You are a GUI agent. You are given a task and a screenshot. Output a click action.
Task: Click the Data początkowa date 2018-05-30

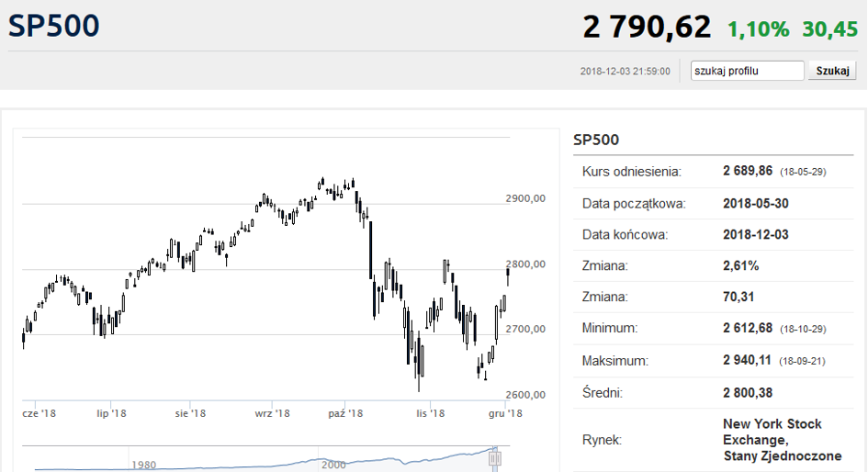(756, 204)
